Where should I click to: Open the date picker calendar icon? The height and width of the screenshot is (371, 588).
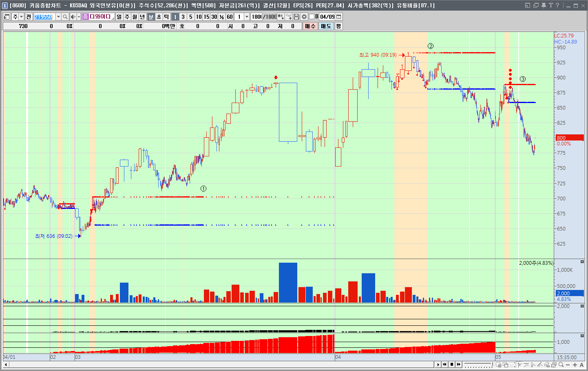pyautogui.click(x=339, y=17)
